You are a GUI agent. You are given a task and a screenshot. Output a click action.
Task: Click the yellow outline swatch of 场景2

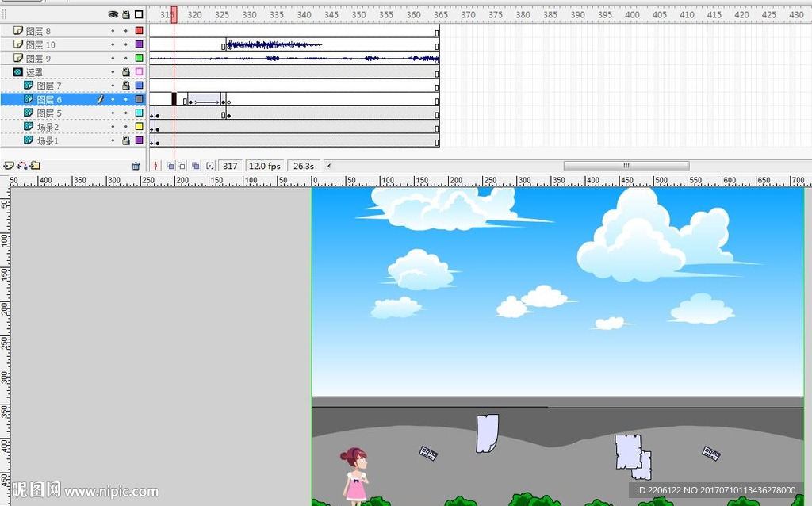pyautogui.click(x=139, y=126)
